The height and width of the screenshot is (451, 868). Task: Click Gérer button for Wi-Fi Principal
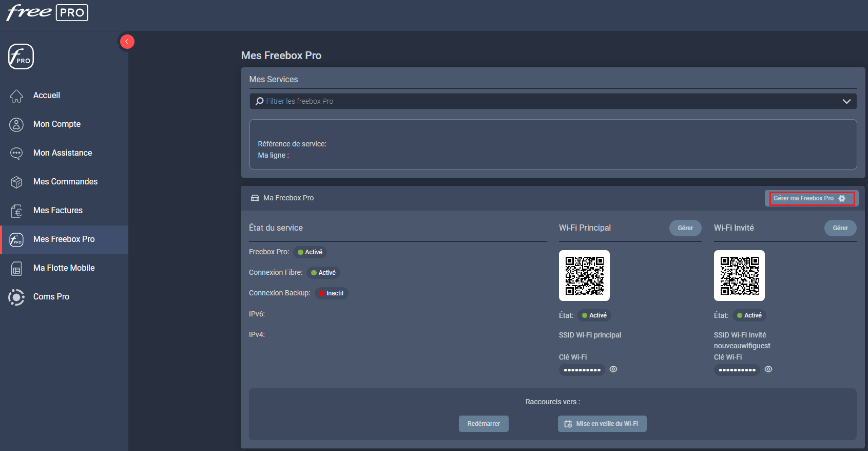point(685,228)
